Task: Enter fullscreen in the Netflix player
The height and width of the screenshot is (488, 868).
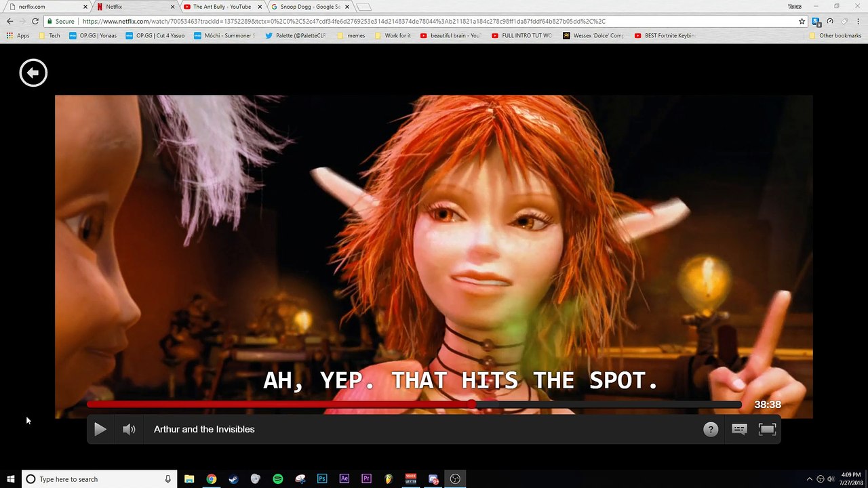Action: tap(767, 429)
